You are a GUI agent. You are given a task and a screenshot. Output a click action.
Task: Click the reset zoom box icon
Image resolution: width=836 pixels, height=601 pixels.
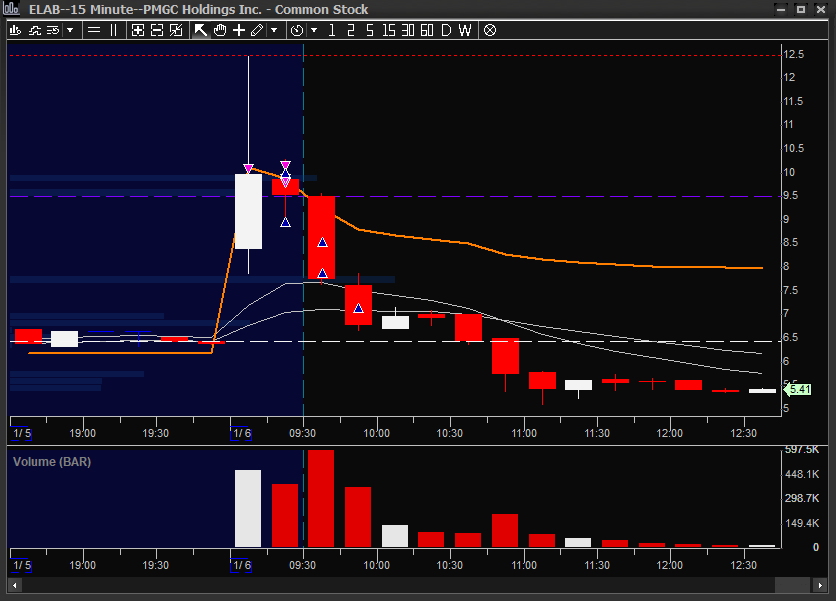176,30
